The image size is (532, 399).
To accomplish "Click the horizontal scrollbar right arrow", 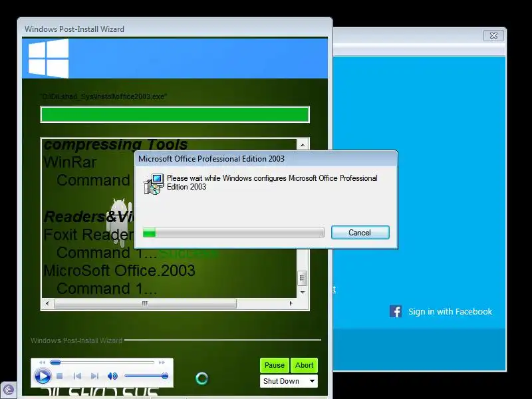I will point(291,303).
